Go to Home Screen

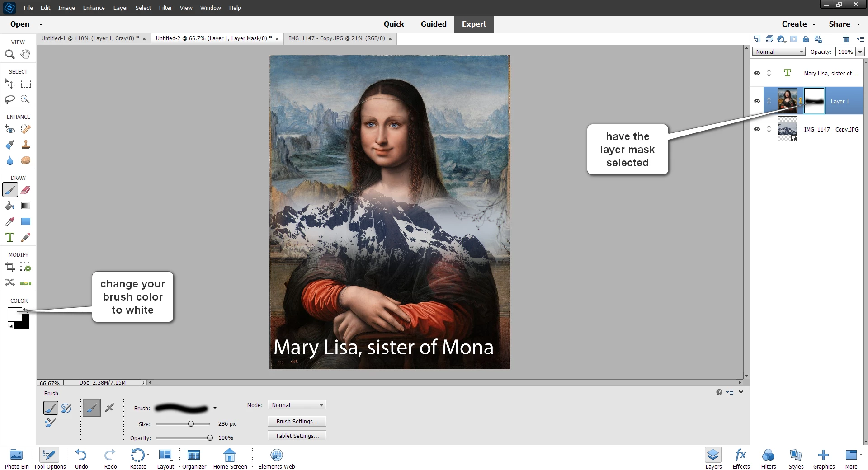[x=230, y=459]
